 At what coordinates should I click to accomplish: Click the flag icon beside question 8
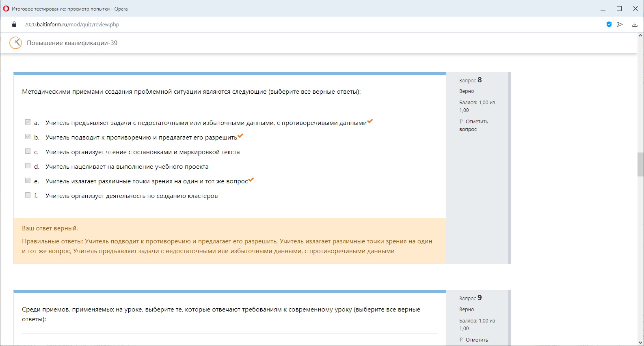pos(461,122)
